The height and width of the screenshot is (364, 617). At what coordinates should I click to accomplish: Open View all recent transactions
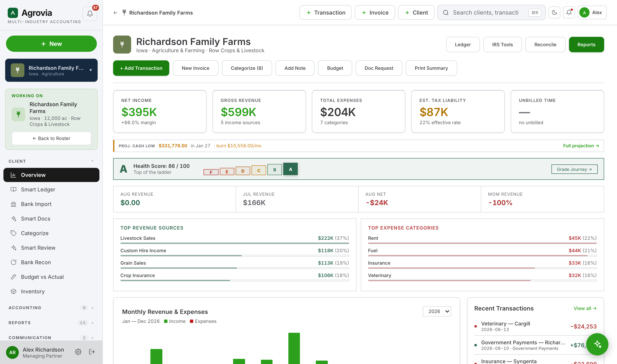[585, 308]
